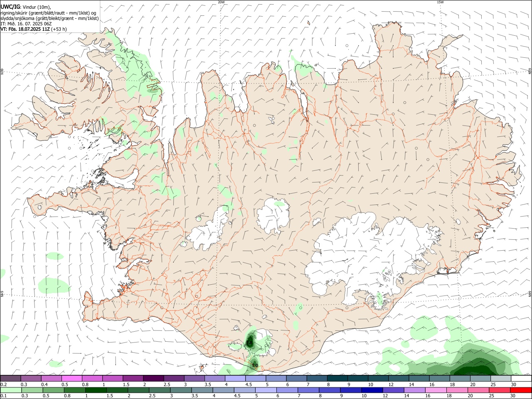Click the 20W longitude label
The image size is (532, 399).
coord(221,2)
